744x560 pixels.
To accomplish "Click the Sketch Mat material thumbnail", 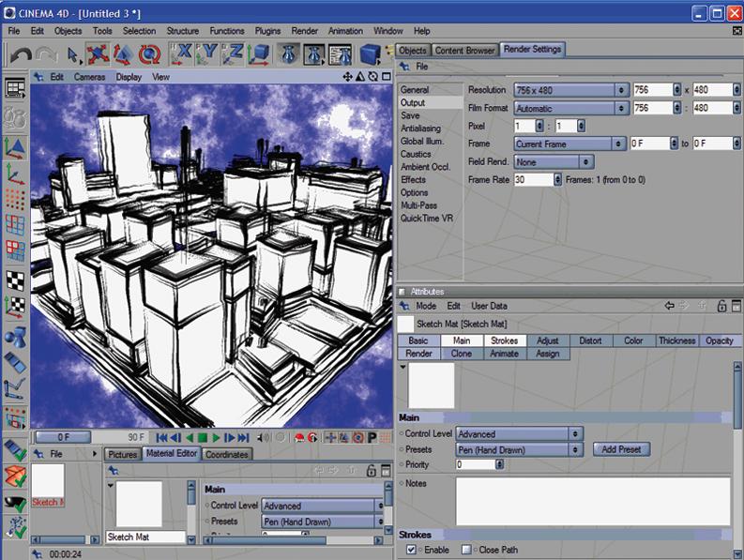I will [48, 481].
